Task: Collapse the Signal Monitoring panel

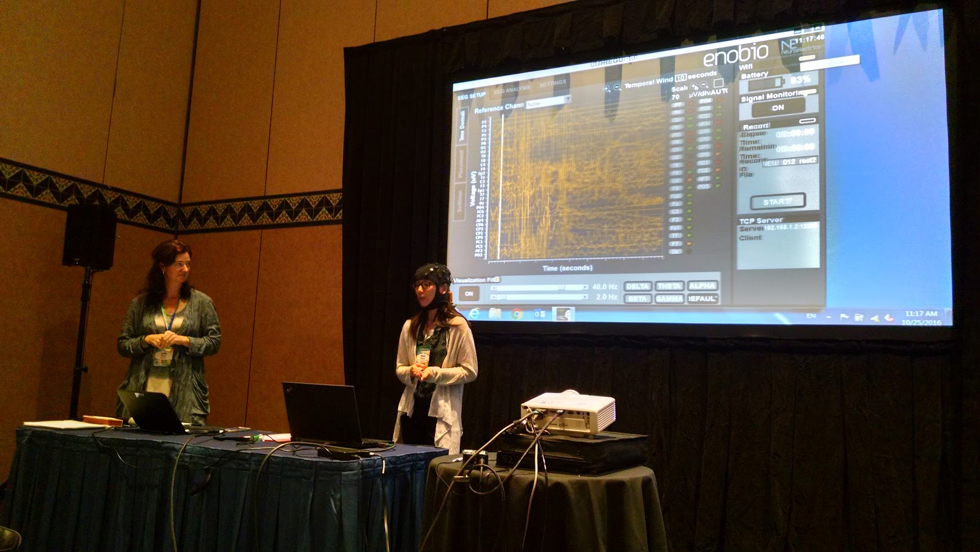Action: (x=809, y=91)
